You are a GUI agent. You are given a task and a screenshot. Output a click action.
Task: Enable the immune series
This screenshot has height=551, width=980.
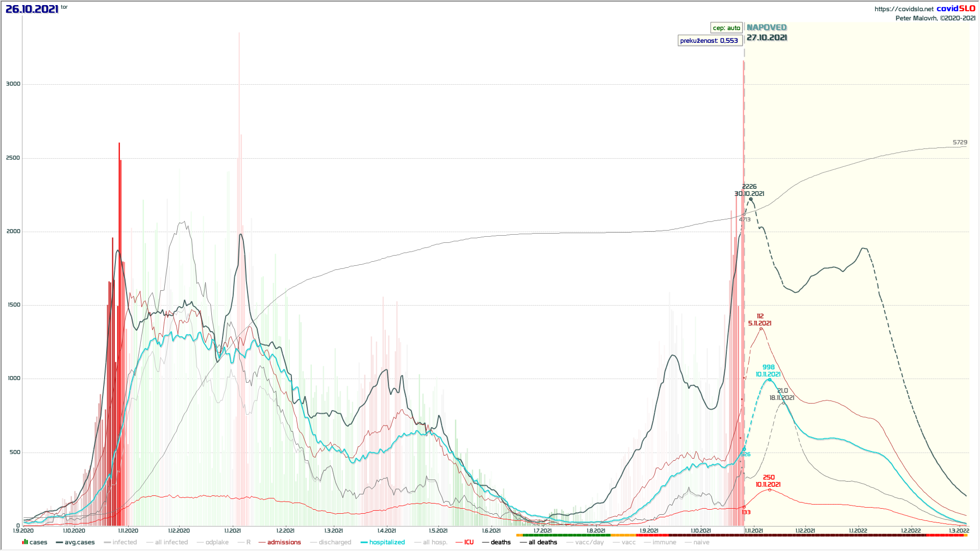[x=664, y=542]
